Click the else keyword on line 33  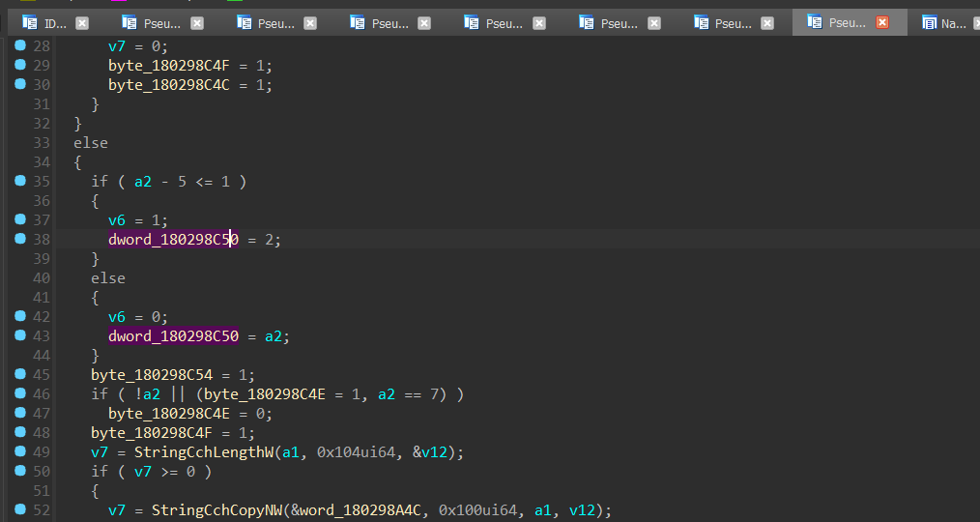(91, 142)
